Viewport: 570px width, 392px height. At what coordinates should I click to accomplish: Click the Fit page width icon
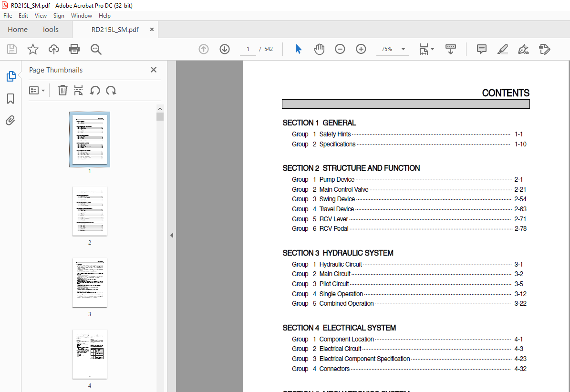424,49
